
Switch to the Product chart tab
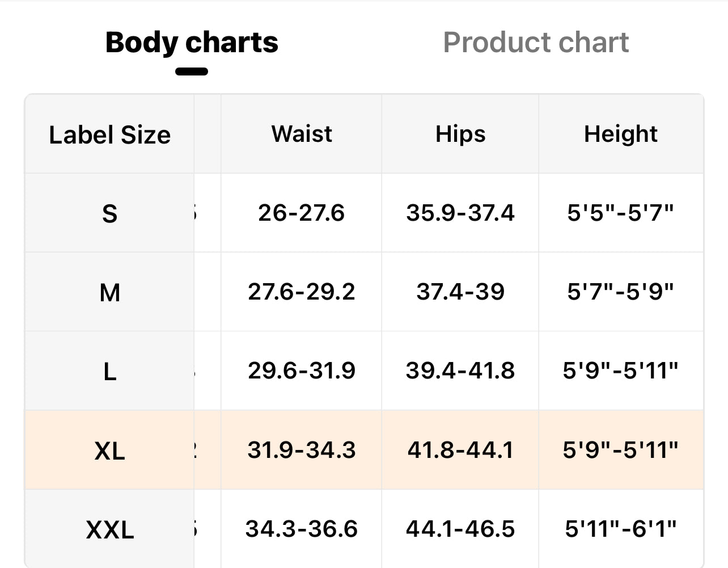pyautogui.click(x=536, y=43)
